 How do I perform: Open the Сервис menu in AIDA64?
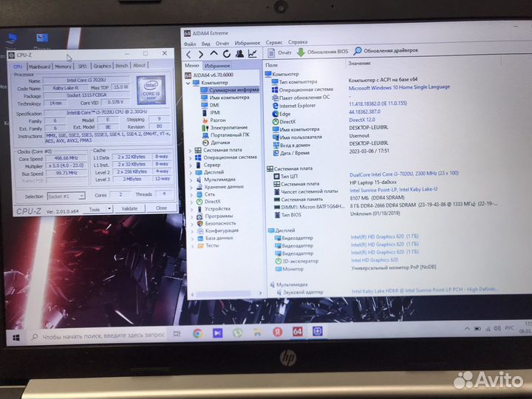(273, 42)
